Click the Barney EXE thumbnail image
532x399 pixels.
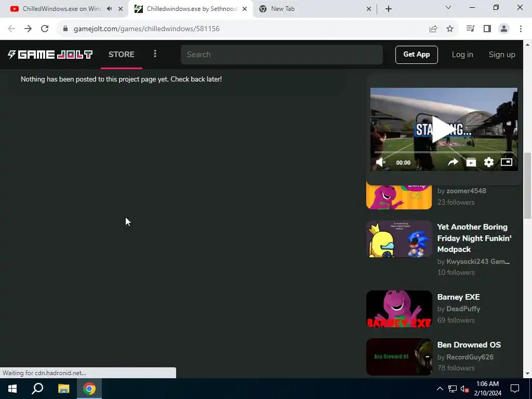(399, 309)
